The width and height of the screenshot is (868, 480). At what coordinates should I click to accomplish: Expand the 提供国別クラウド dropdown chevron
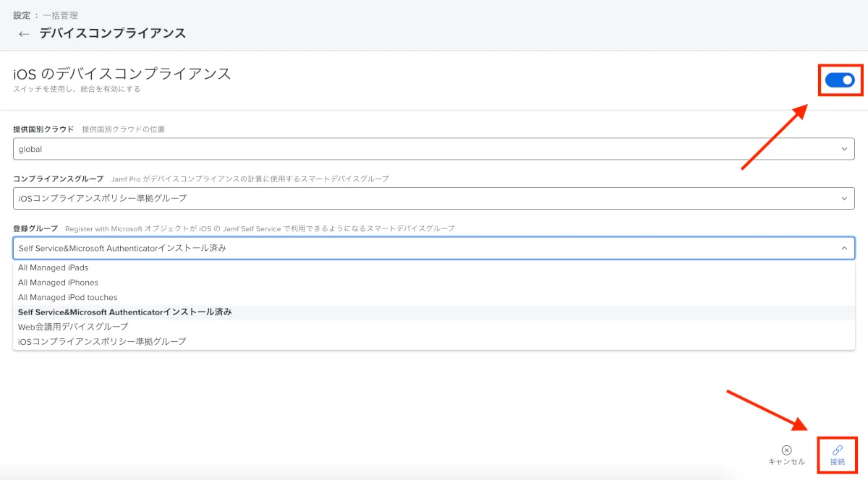tap(843, 149)
